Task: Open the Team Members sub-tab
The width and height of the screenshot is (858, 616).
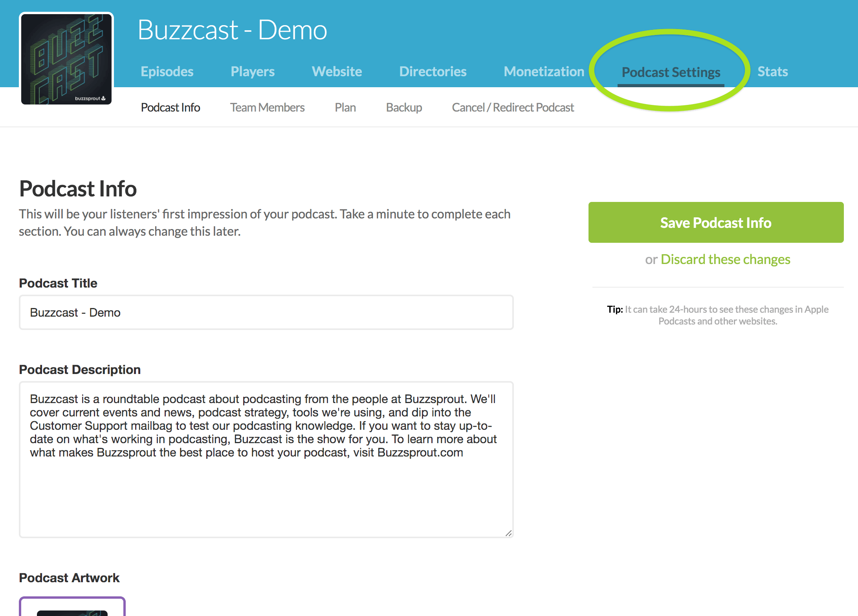Action: [267, 107]
